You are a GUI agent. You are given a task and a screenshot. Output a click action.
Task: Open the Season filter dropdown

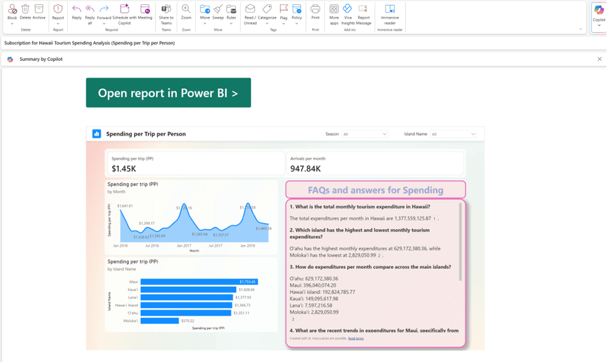[x=365, y=134]
